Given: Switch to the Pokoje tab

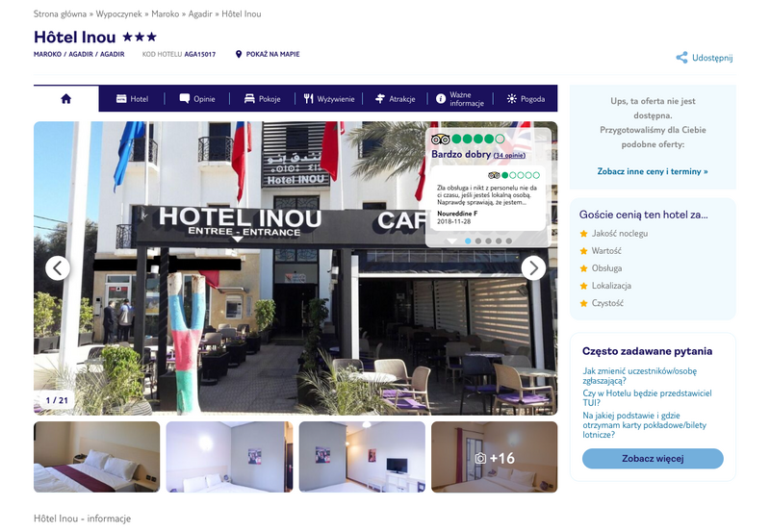Looking at the screenshot, I should coord(262,99).
